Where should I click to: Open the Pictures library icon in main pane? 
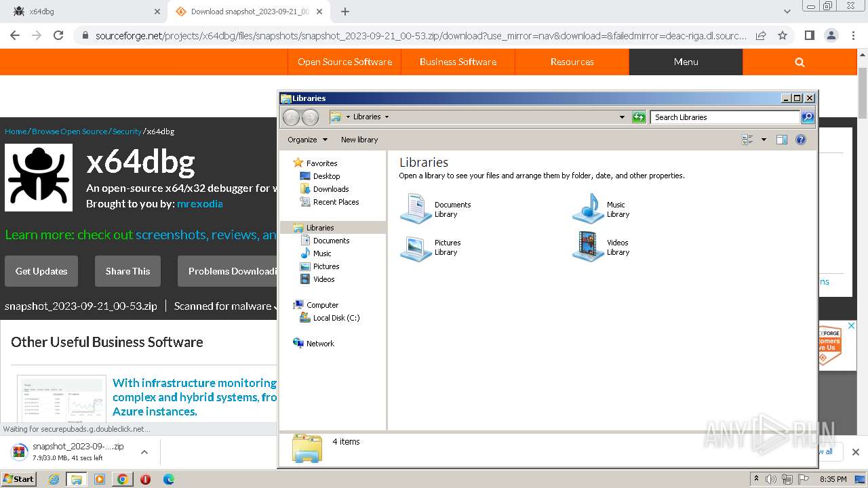click(416, 248)
